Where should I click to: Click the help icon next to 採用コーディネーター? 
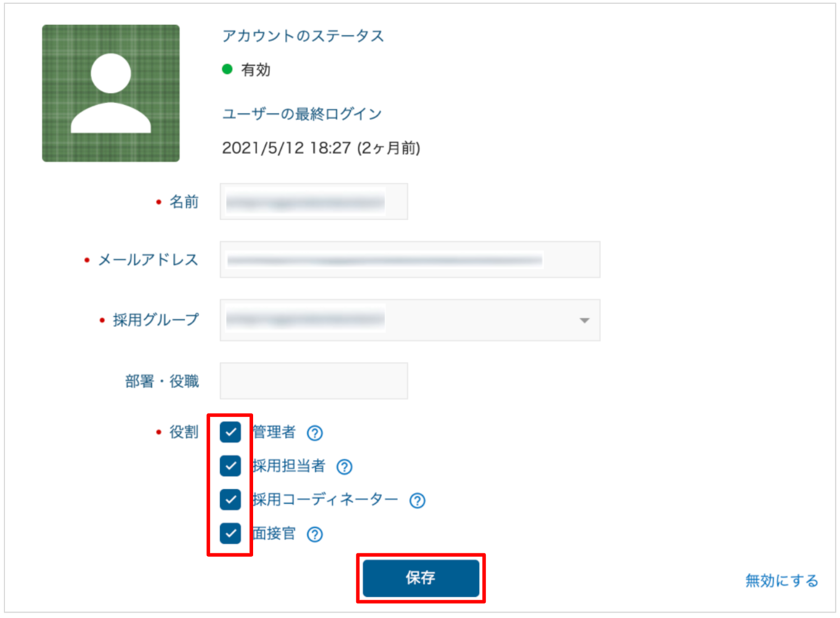tap(417, 501)
